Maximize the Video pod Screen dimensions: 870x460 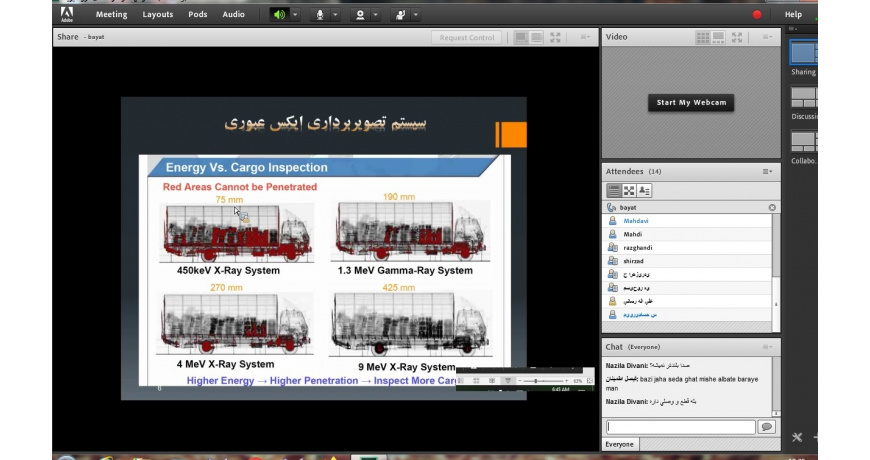tap(737, 37)
